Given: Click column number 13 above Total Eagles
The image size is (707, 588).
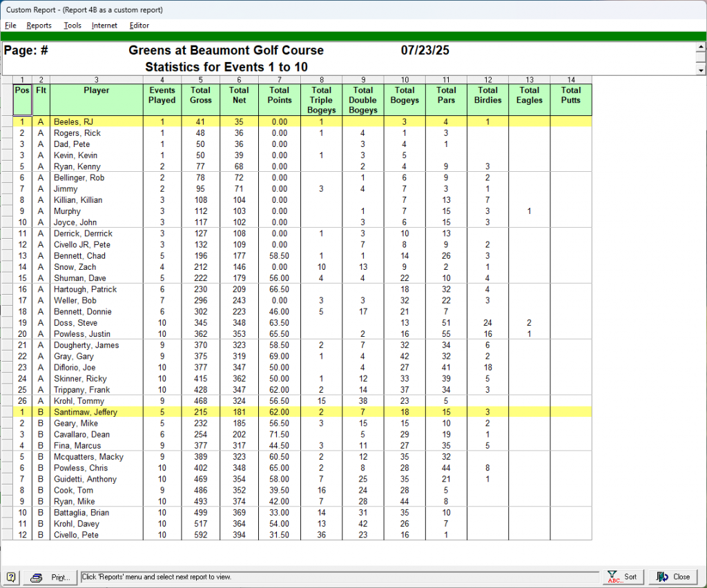Looking at the screenshot, I should pos(530,80).
